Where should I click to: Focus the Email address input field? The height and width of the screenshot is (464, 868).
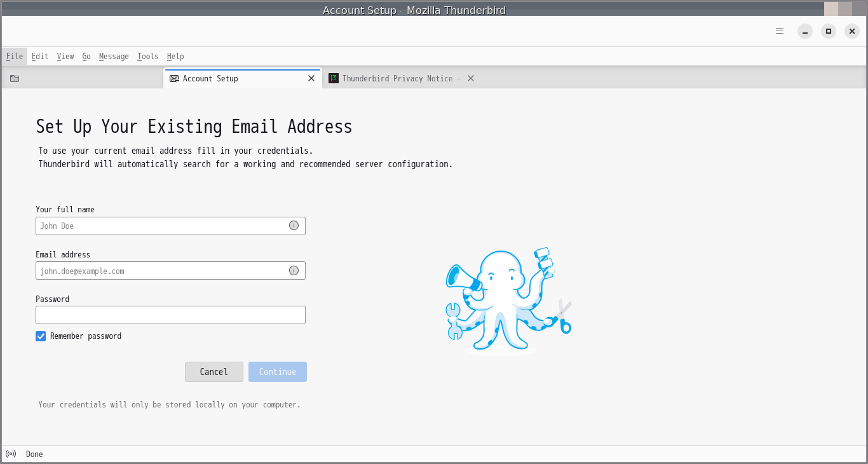click(170, 271)
